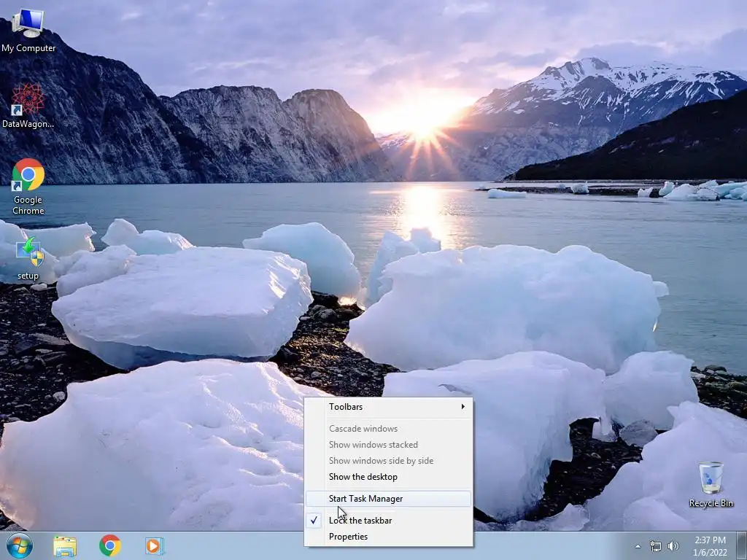Expand the Toolbars submenu
The image size is (747, 560).
(389, 407)
